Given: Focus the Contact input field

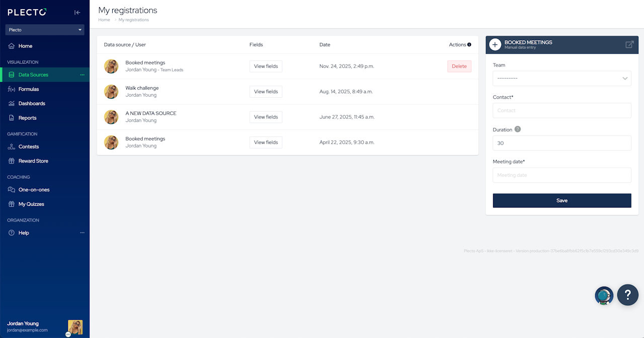Looking at the screenshot, I should 562,110.
